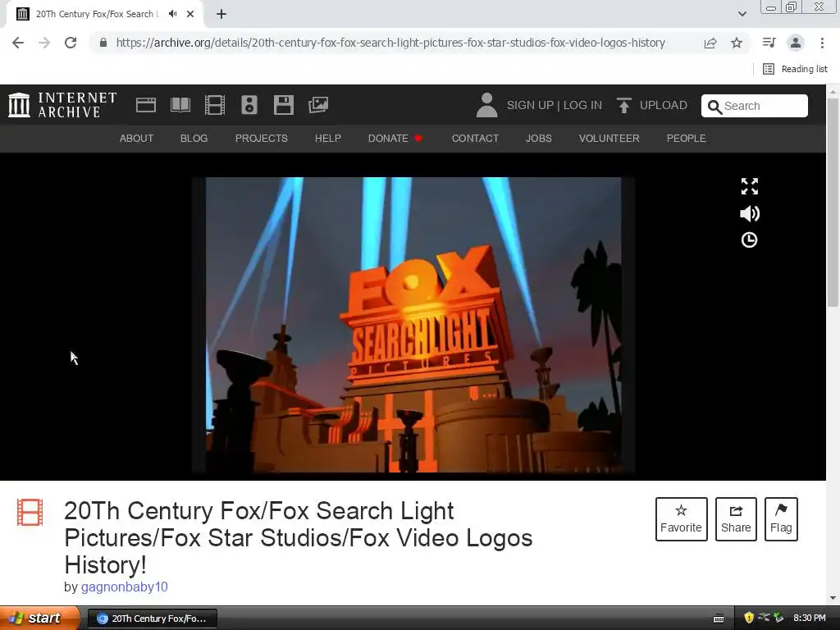Reload the current page

point(71,43)
